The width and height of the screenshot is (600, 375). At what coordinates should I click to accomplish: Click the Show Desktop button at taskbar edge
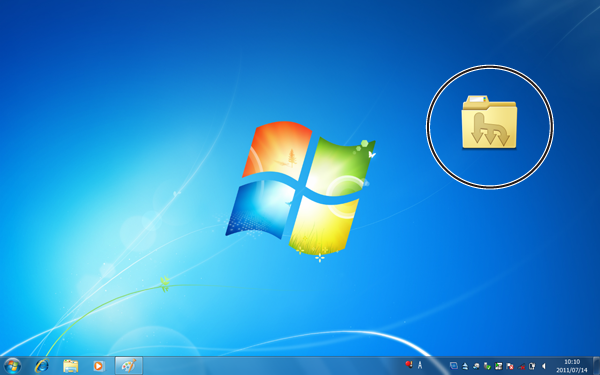(597, 366)
